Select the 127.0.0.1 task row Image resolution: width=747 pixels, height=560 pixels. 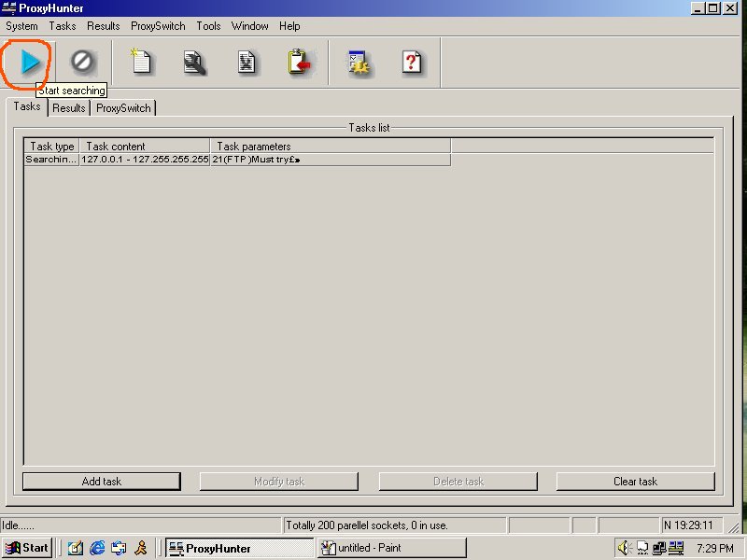click(x=145, y=160)
